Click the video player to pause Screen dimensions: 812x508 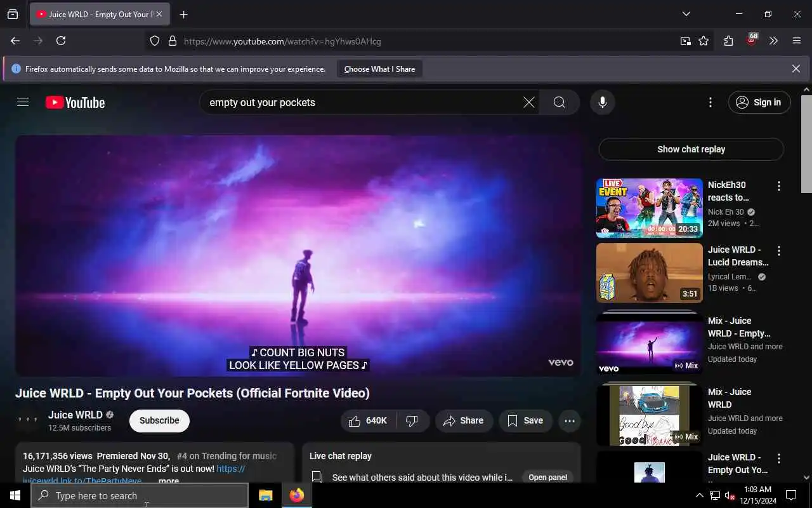coord(298,255)
